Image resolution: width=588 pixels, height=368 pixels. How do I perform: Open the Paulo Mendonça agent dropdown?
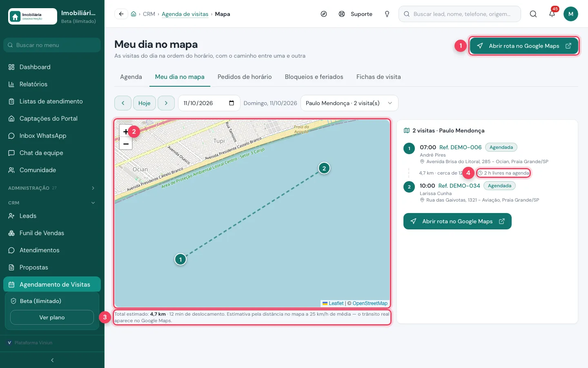click(x=349, y=103)
